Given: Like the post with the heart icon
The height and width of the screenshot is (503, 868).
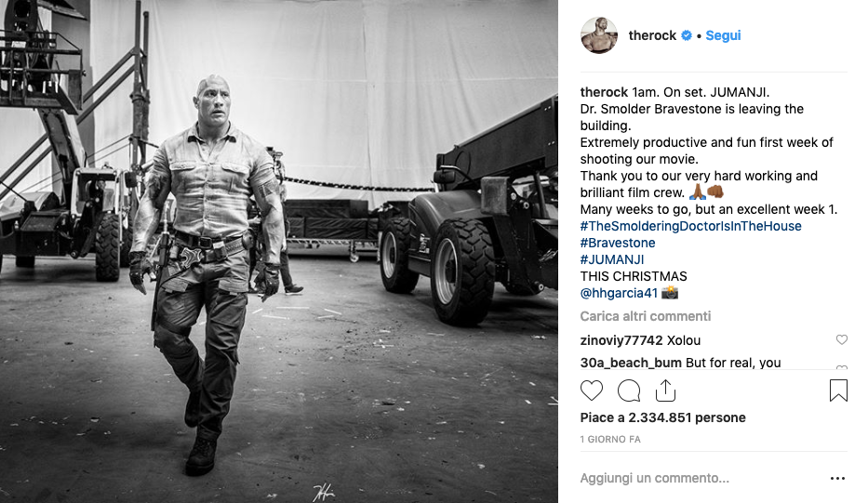Looking at the screenshot, I should click(591, 390).
